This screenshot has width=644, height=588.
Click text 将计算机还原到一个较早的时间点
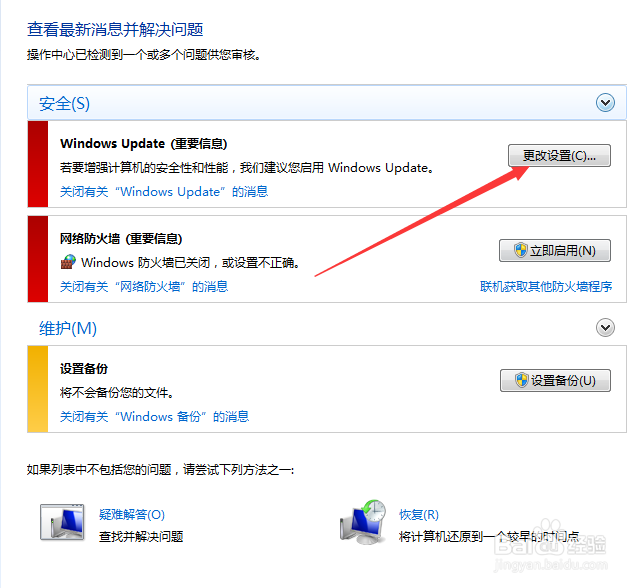(489, 536)
